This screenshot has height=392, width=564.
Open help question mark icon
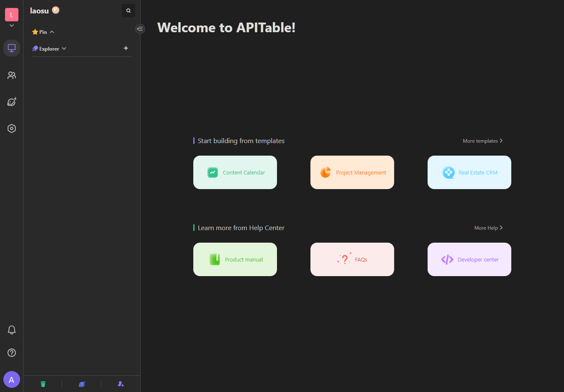click(x=12, y=353)
